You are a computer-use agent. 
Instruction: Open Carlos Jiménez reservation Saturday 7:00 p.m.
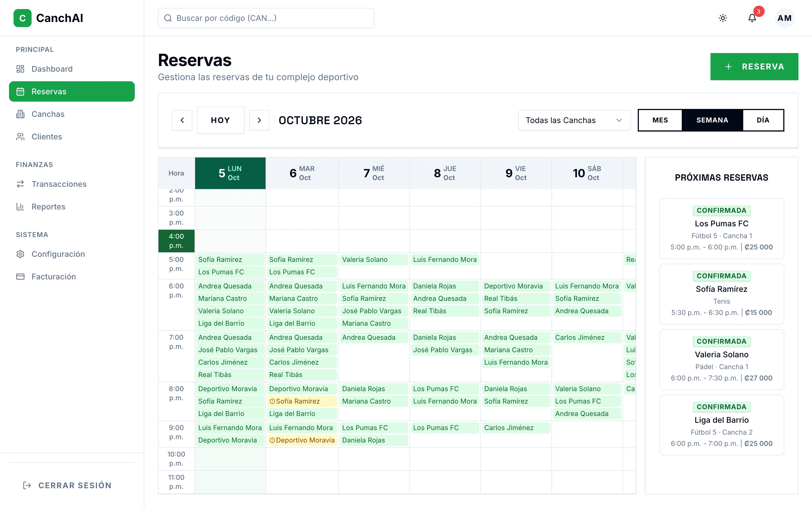click(x=587, y=338)
